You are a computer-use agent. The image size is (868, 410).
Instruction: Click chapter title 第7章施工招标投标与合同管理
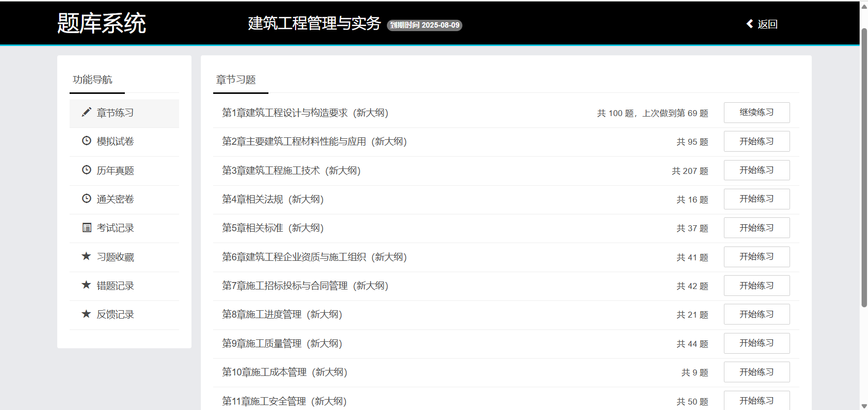coord(305,286)
